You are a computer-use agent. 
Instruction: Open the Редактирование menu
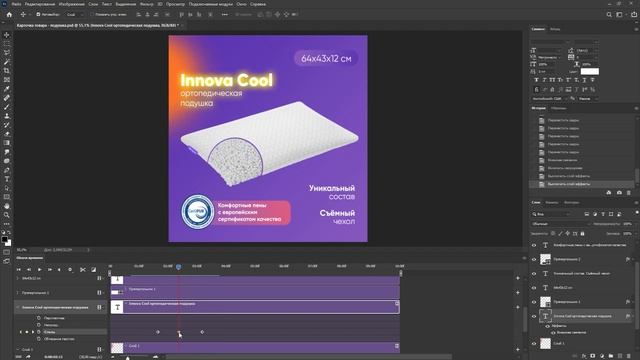click(40, 4)
